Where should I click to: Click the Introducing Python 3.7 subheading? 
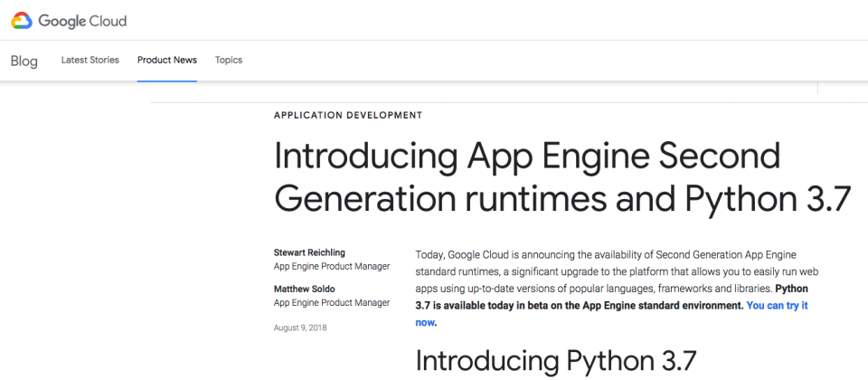(x=555, y=360)
